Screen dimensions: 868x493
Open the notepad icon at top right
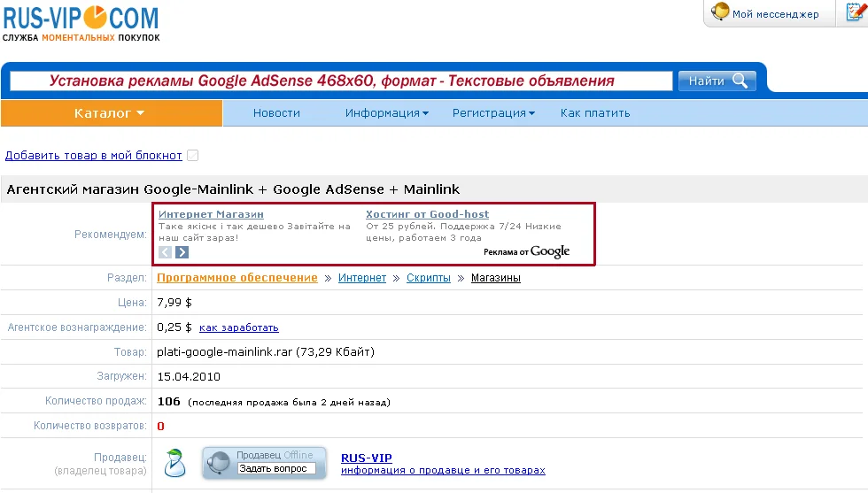(x=856, y=12)
